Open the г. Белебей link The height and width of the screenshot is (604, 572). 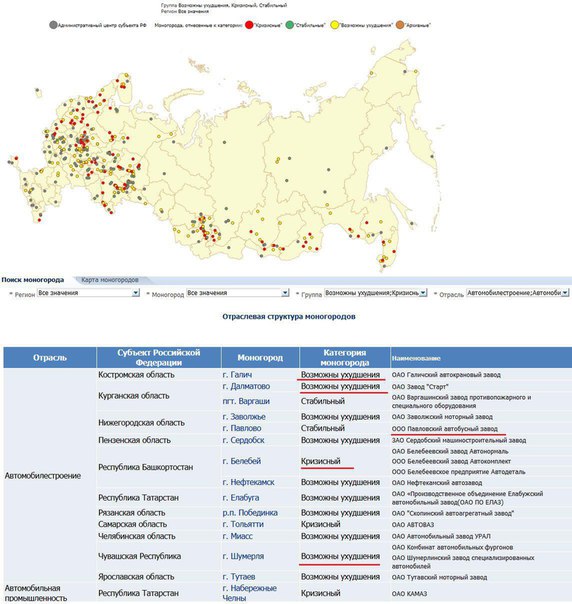(x=242, y=461)
